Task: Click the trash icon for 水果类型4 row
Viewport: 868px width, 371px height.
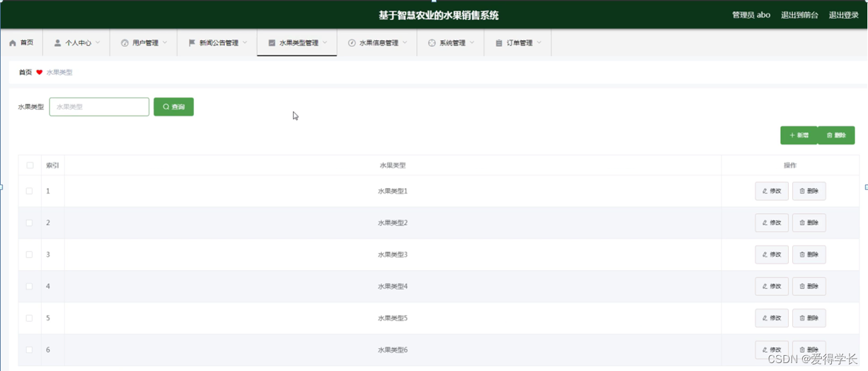Action: point(802,287)
